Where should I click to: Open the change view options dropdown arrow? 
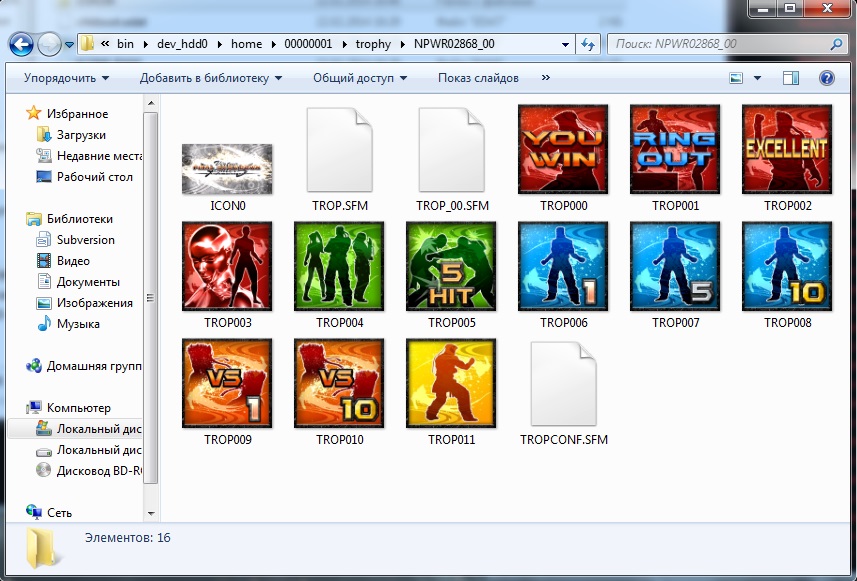point(757,78)
